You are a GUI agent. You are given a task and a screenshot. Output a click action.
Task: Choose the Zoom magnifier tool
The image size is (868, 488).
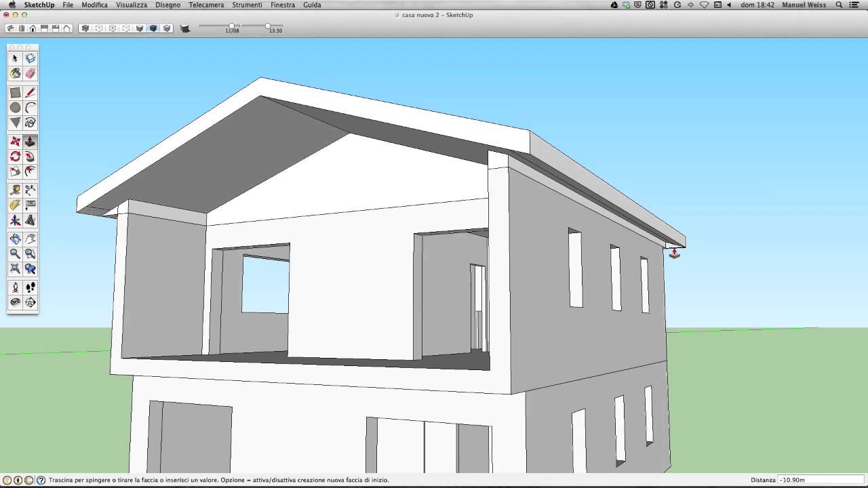[15, 253]
